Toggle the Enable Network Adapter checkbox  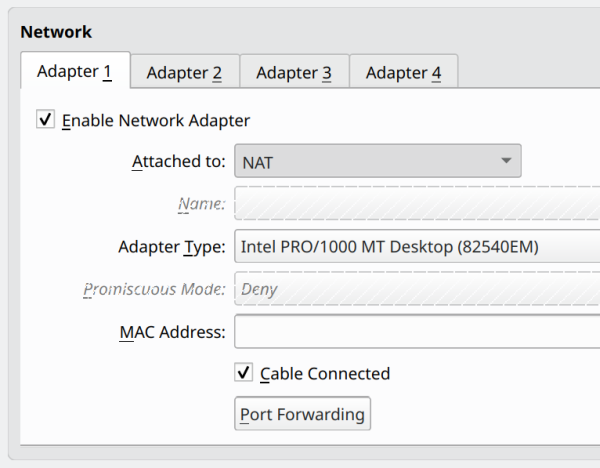45,120
